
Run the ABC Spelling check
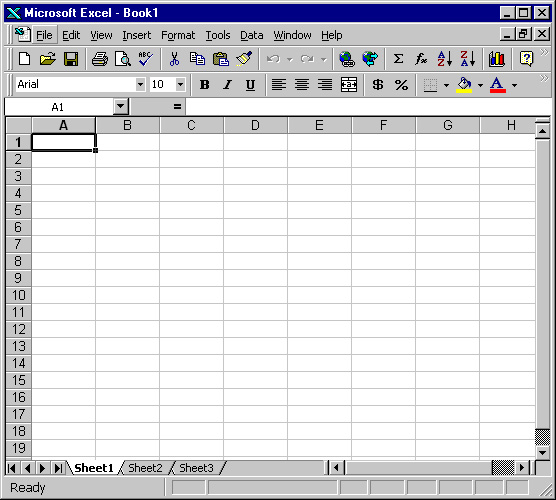click(146, 59)
